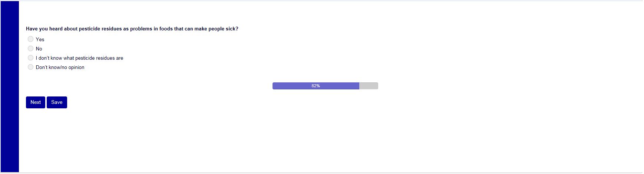Screen dimensions: 644x174
Task: Click the purple filled left end of progress bar
Action: pyautogui.click(x=282, y=86)
